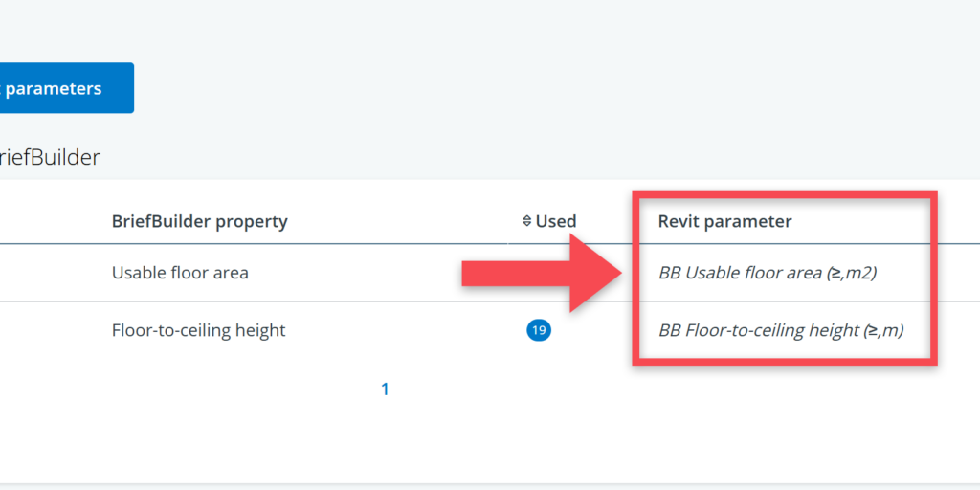This screenshot has width=980, height=490.
Task: Click the BB prefix of Floor-to-ceiling height parameter
Action: point(669,330)
